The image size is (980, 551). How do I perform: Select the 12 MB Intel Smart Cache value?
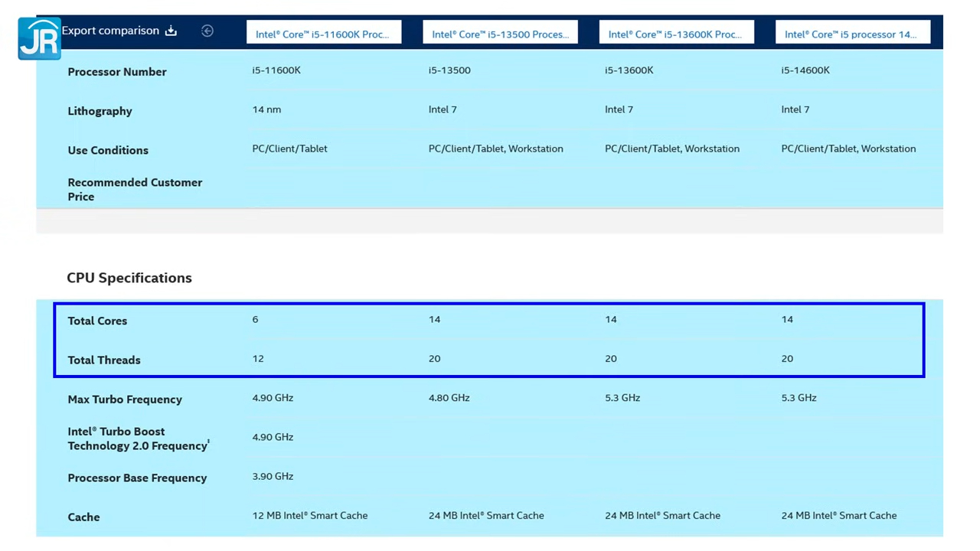click(310, 516)
